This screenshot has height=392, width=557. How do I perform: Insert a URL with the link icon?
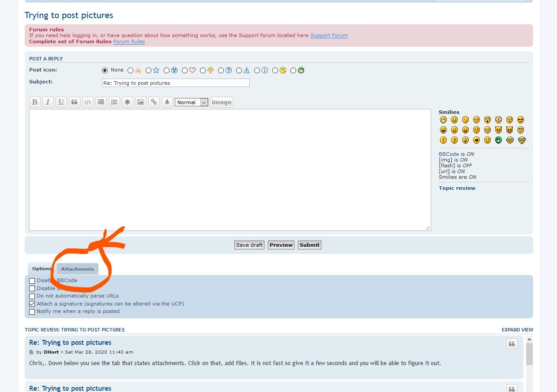pyautogui.click(x=154, y=102)
